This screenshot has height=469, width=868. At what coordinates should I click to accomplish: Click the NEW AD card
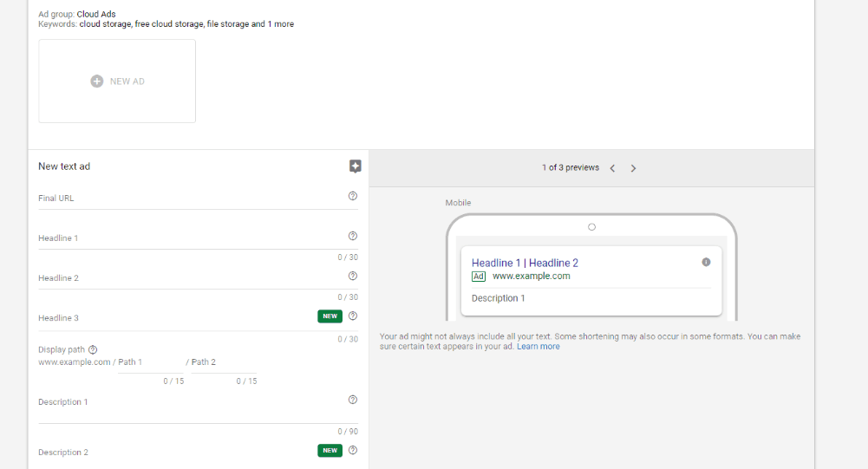click(x=117, y=81)
